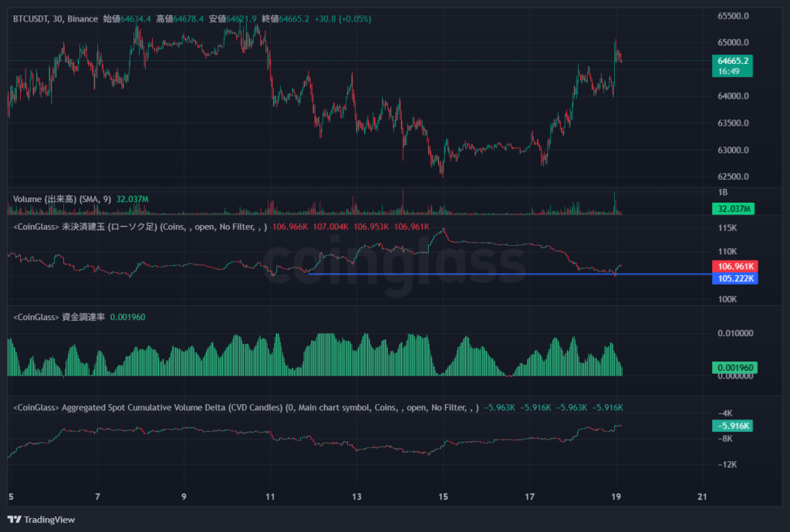Viewport: 790px width, 532px height.
Task: Click date 5 on the time axis
Action: tap(11, 497)
